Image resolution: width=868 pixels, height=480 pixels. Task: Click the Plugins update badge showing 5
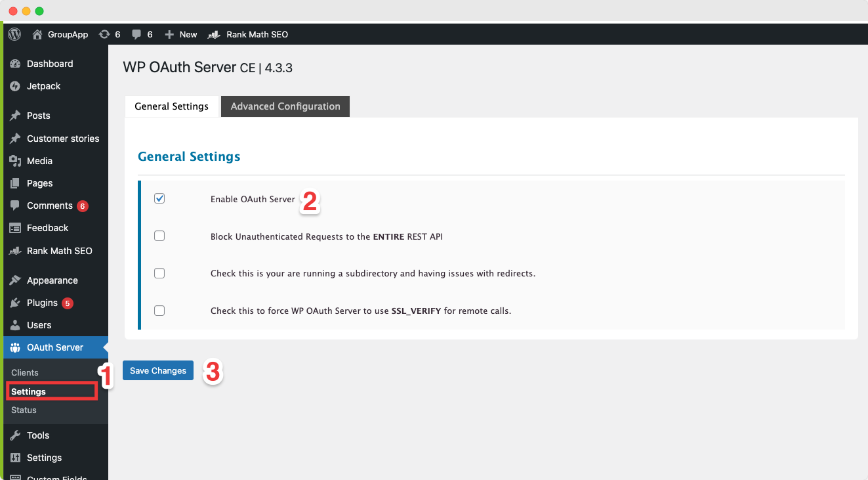coord(68,303)
